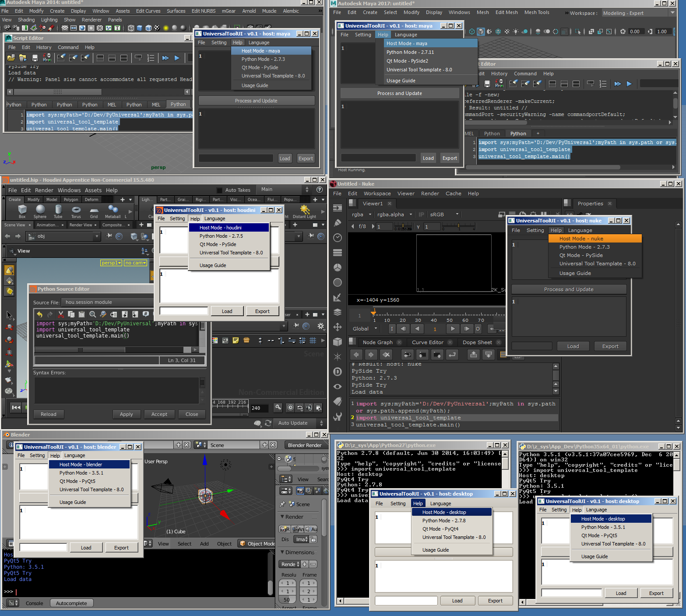Open a script in Maya 2014 Script Editor
Viewport: 686px width, 616px height.
[x=11, y=57]
